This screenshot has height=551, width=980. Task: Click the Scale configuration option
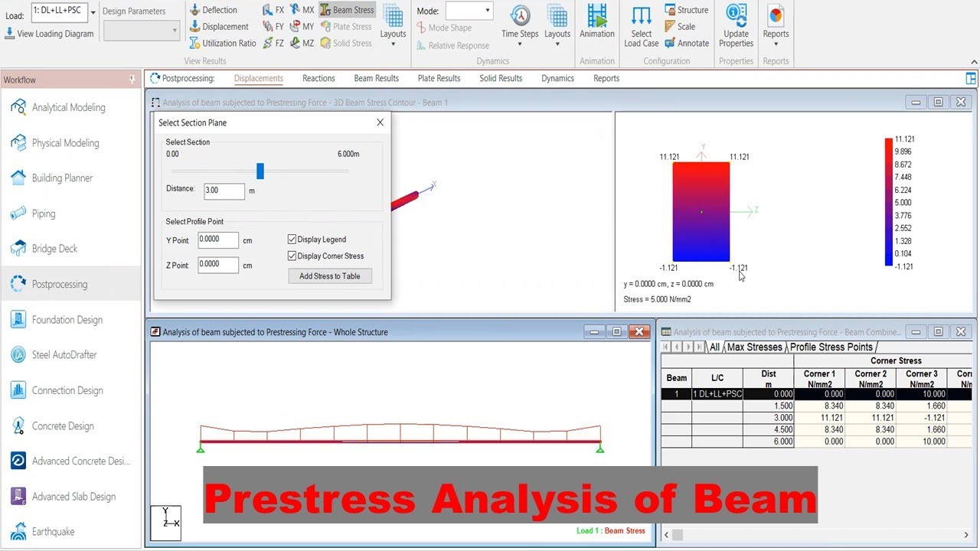pyautogui.click(x=680, y=27)
